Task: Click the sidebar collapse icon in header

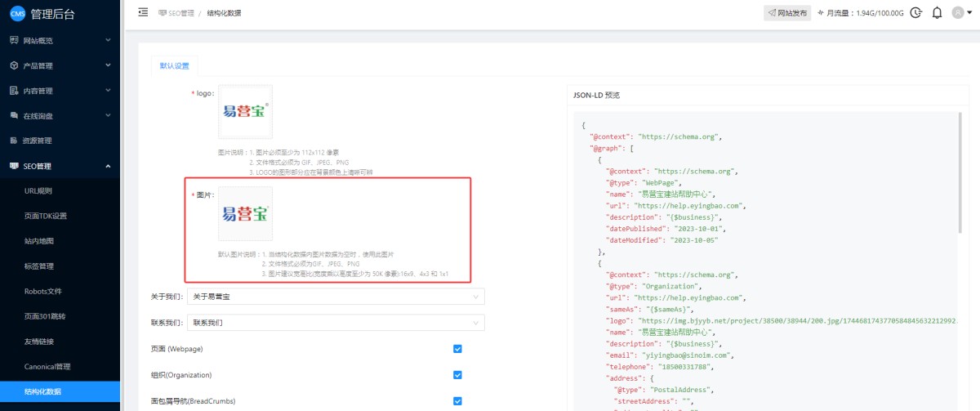Action: pyautogui.click(x=143, y=12)
